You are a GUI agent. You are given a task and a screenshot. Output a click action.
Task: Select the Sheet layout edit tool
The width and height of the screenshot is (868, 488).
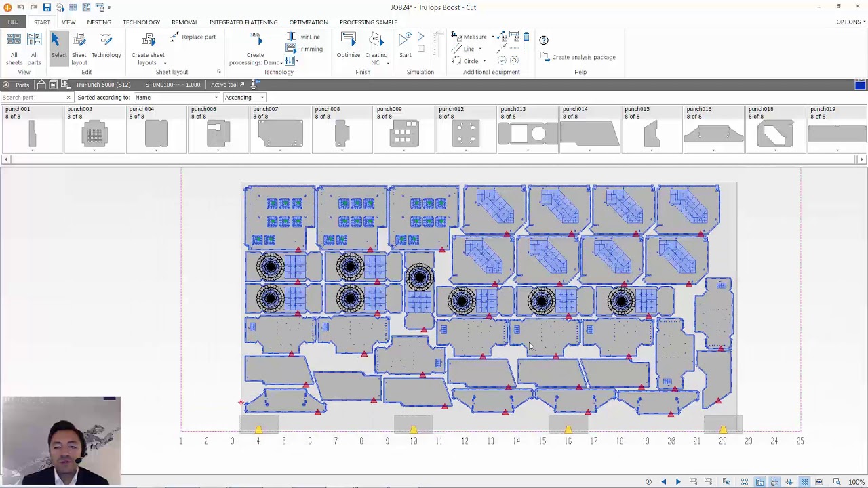79,47
